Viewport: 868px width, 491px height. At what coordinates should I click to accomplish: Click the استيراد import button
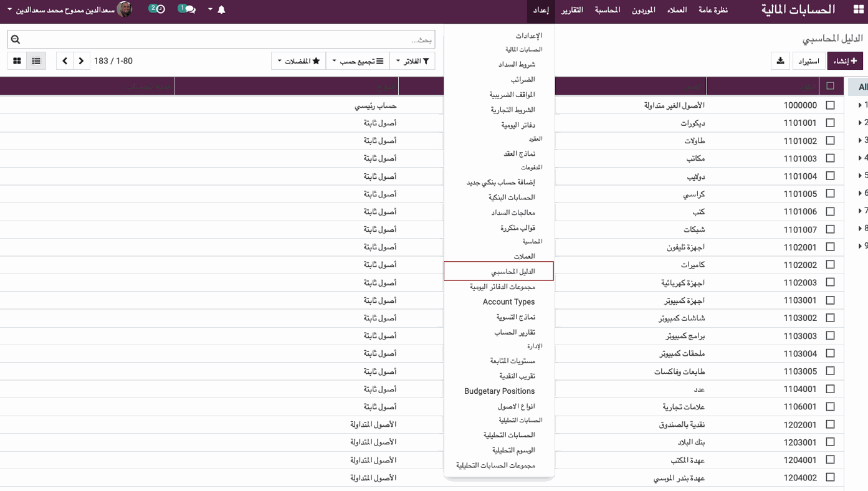tap(809, 61)
